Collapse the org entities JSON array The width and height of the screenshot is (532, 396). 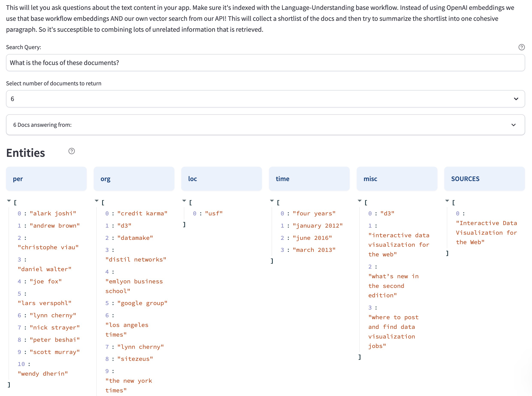click(97, 201)
